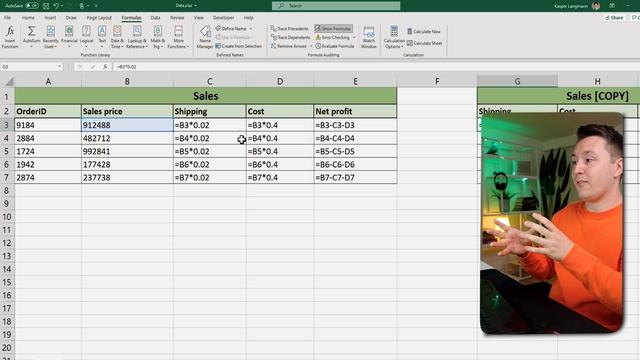Image resolution: width=640 pixels, height=360 pixels.
Task: Select cell with formula =B4*0.02
Action: click(x=209, y=138)
